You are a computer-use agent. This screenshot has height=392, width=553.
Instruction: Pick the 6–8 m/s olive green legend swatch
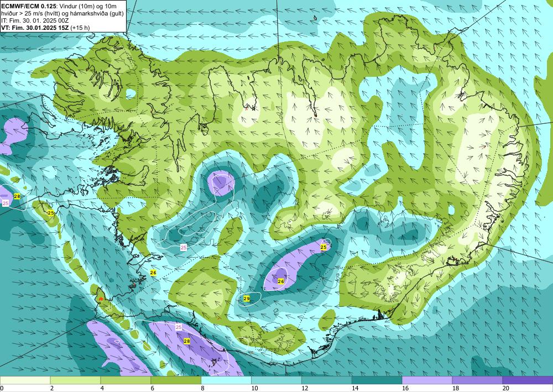(176, 380)
